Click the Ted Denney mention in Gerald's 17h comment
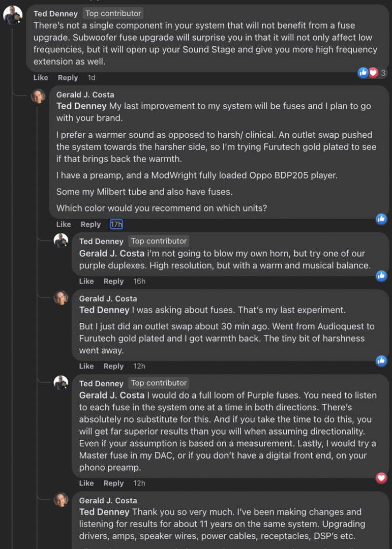This screenshot has height=549, width=392. click(x=81, y=106)
